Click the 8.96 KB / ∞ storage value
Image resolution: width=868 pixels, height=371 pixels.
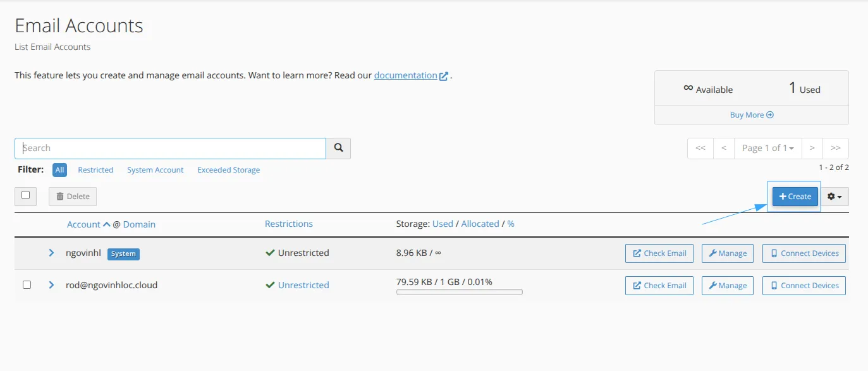[x=419, y=253]
